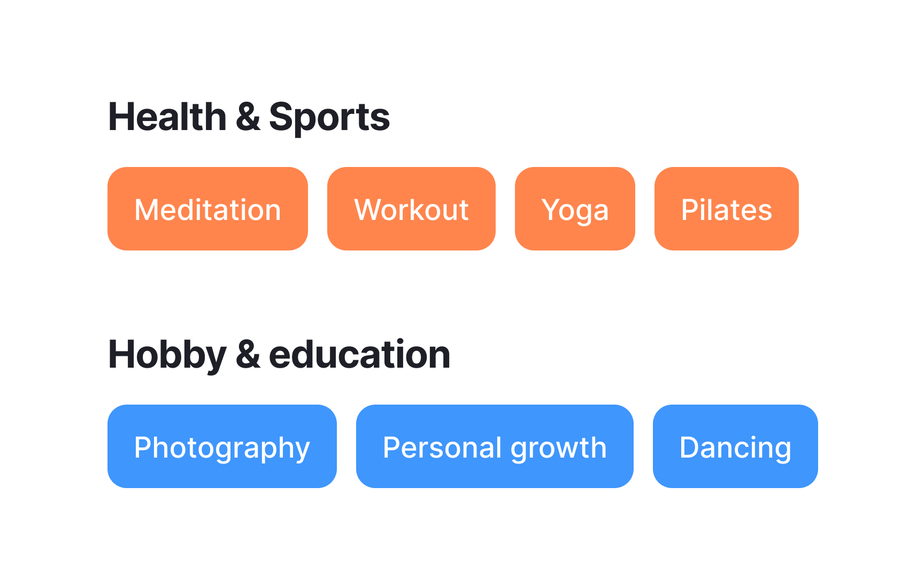The image size is (924, 578).
Task: Enable the orange Yoga interest
Action: [575, 209]
